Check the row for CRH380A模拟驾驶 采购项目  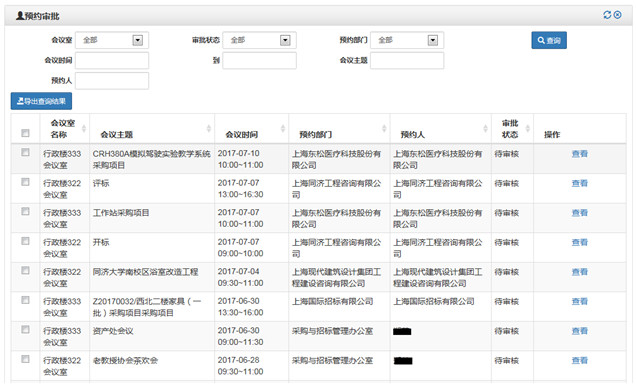point(25,152)
